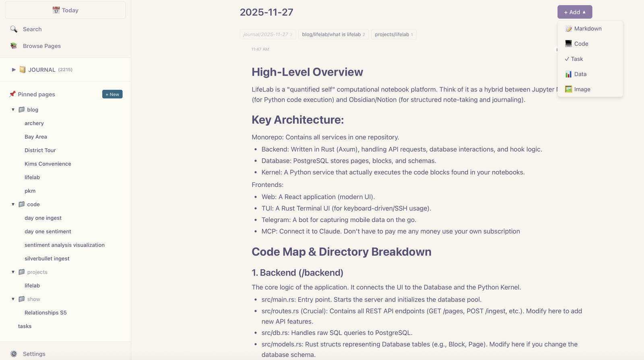644x360 pixels.
Task: Click the magnifying glass Search icon
Action: click(14, 29)
